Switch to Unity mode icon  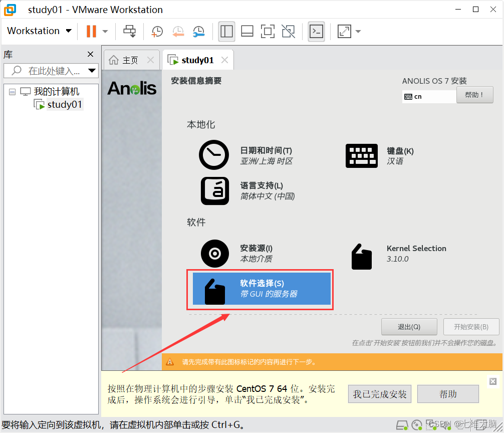[x=288, y=32]
